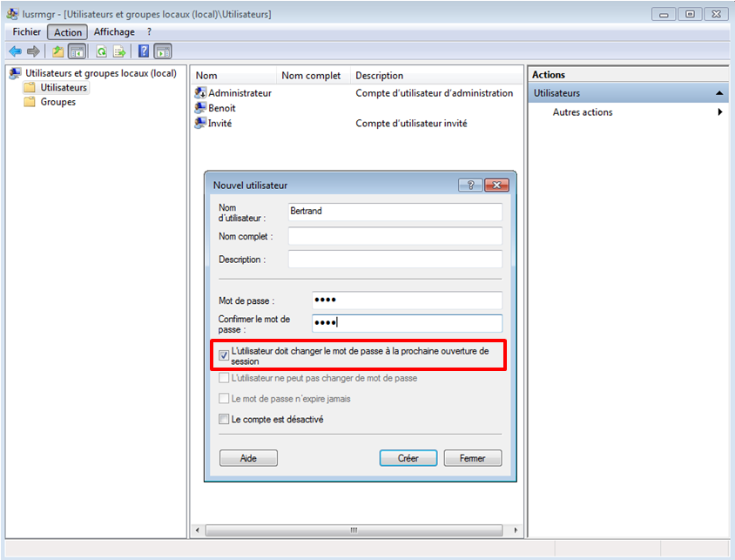Click the left arrow of horizontal scrollbar
Screen dimensions: 735x560
click(198, 530)
